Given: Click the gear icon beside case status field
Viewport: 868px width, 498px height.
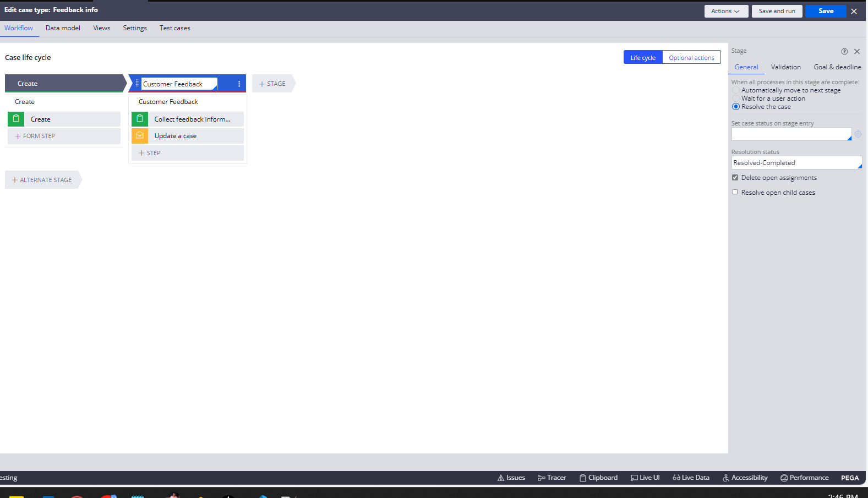Looking at the screenshot, I should [858, 134].
